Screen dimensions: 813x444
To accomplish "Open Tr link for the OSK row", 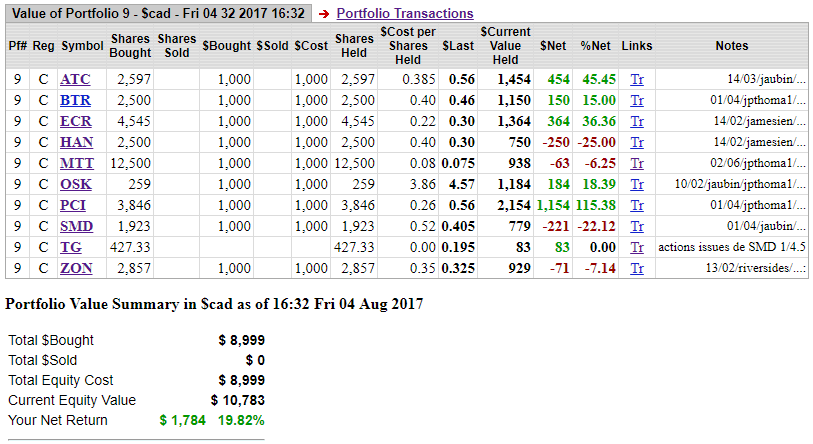I will (637, 184).
